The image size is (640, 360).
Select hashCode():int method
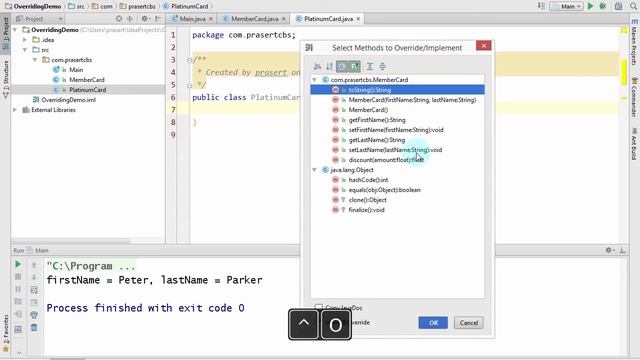[x=368, y=180]
